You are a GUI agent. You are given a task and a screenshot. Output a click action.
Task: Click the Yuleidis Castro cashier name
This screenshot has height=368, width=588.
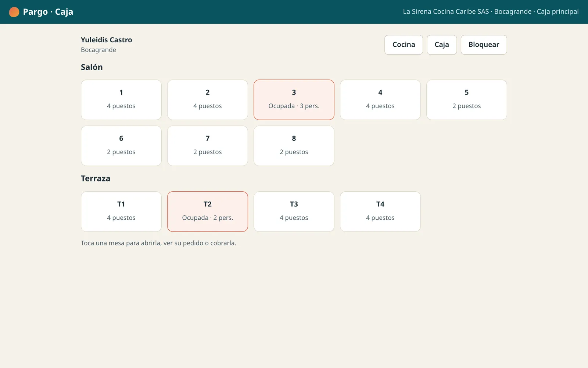[107, 40]
